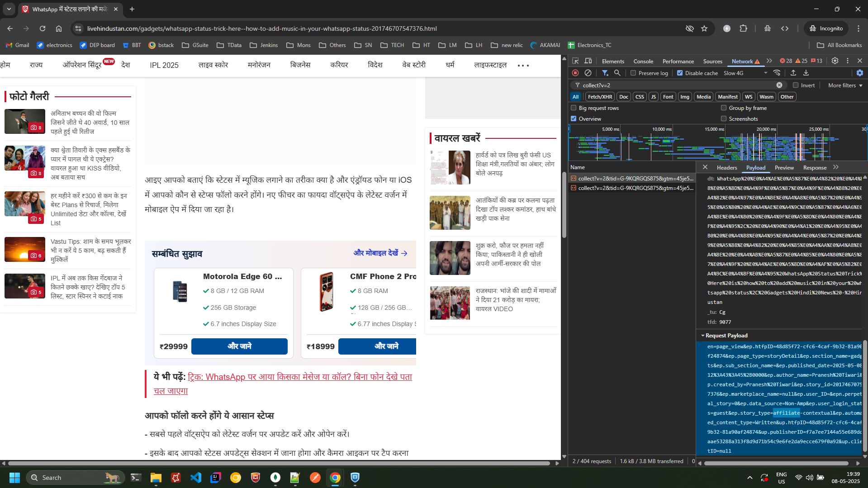Viewport: 868px width, 488px height.
Task: Click payload horizontal scrollbar
Action: tap(776, 463)
